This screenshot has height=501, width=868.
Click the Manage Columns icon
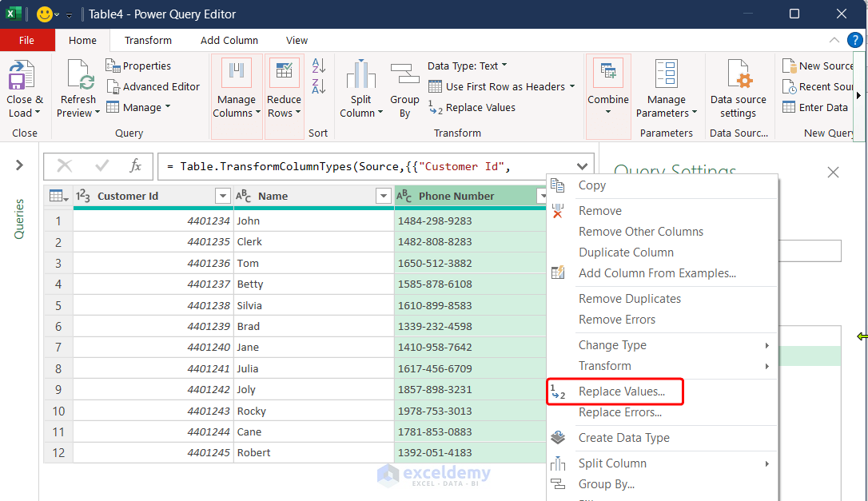tap(237, 73)
